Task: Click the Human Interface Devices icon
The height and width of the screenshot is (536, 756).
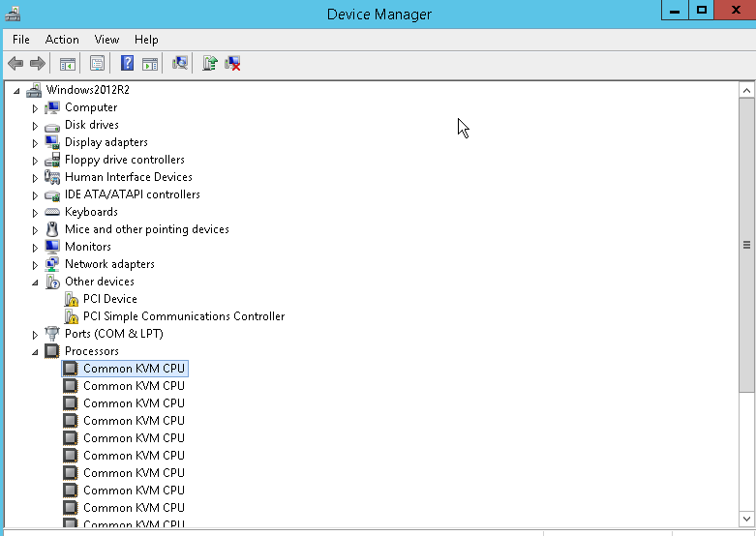Action: coord(52,177)
